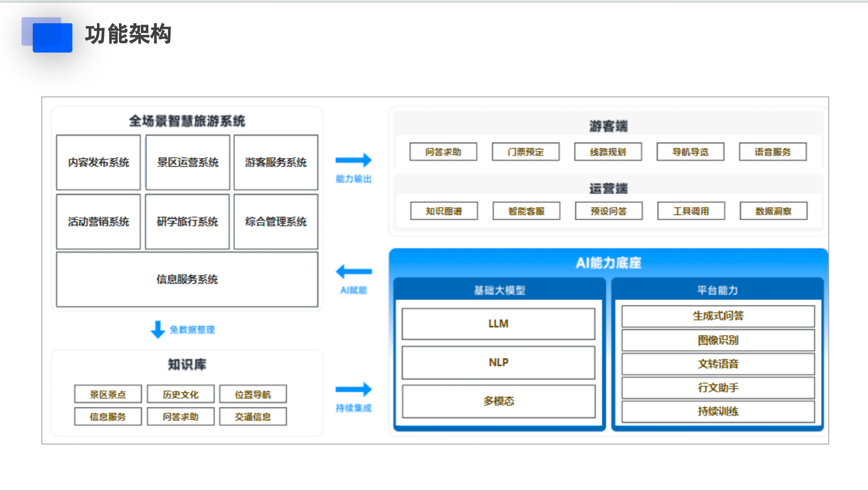Click the 景区运营系统 box
This screenshot has height=491, width=868.
point(187,162)
